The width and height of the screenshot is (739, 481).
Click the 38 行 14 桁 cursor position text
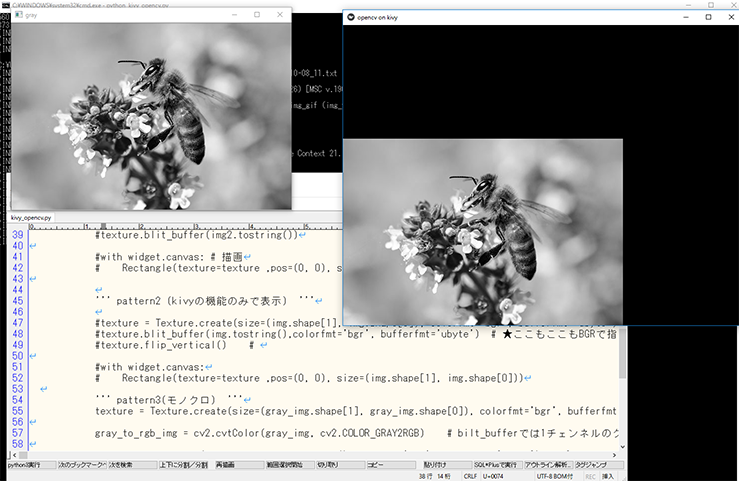click(435, 476)
